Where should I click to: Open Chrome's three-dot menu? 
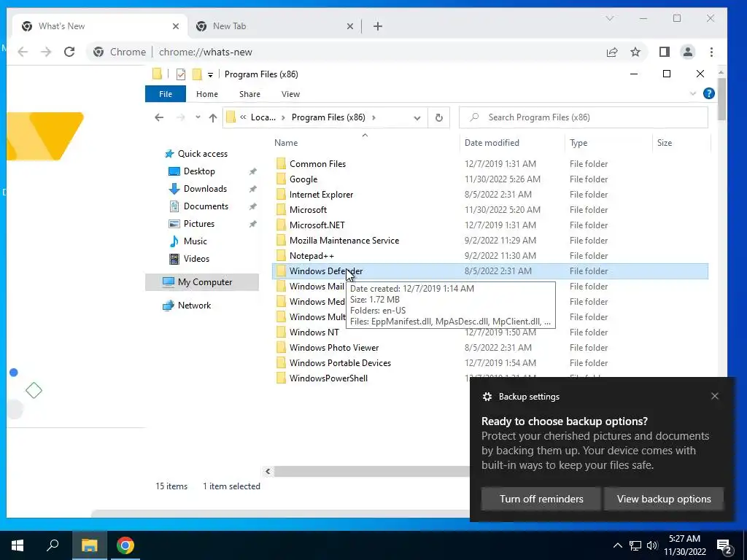(x=711, y=52)
